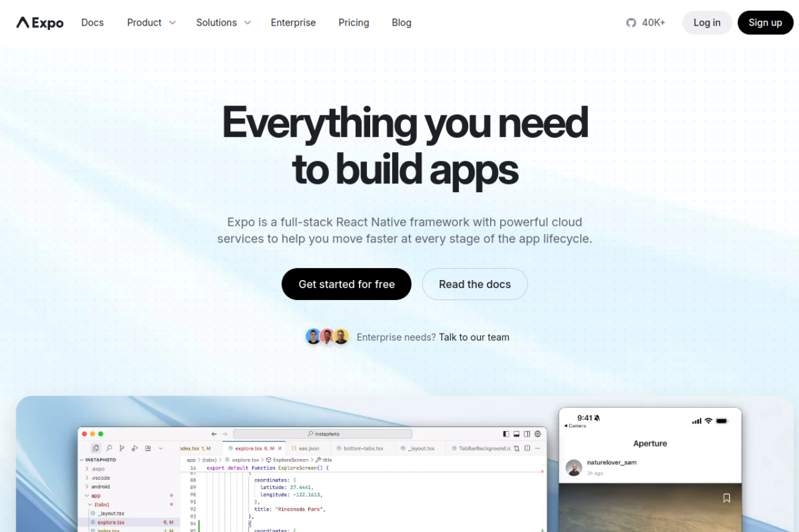Expand the Product dropdown menu
799x532 pixels.
point(151,22)
